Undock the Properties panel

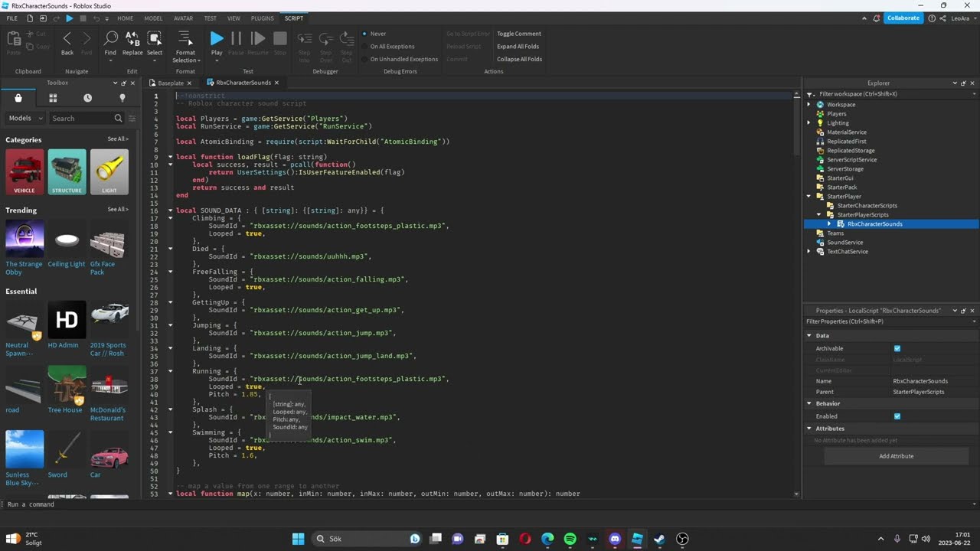click(963, 311)
